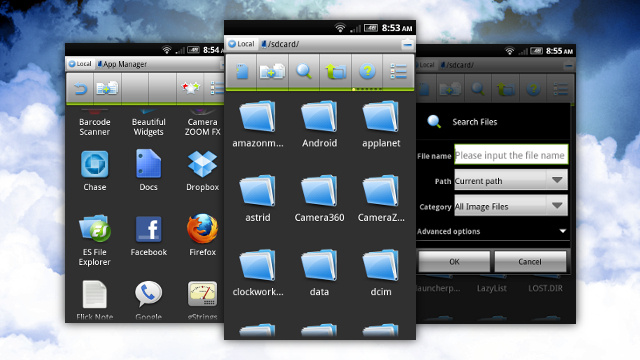This screenshot has height=360, width=640.
Task: Click the minus button beside /sdcard/ path
Action: [x=407, y=44]
